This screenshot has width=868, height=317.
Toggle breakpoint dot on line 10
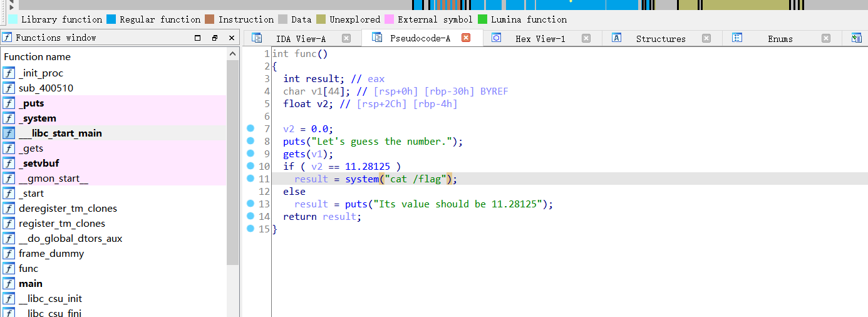(x=251, y=166)
